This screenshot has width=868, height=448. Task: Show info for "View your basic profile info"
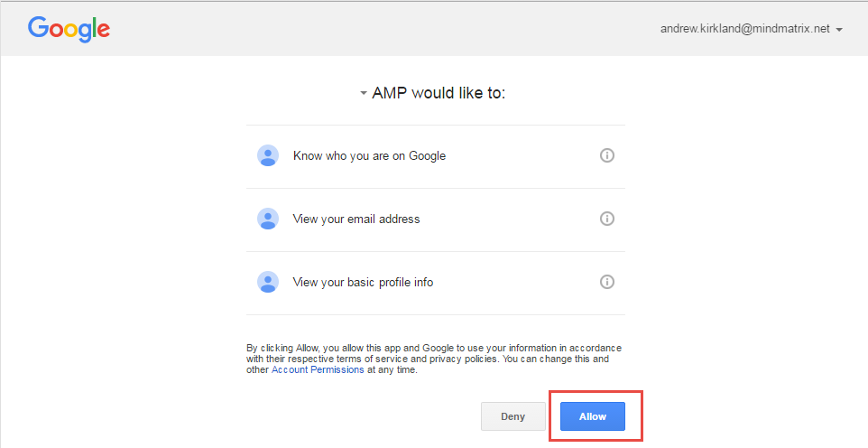[607, 282]
